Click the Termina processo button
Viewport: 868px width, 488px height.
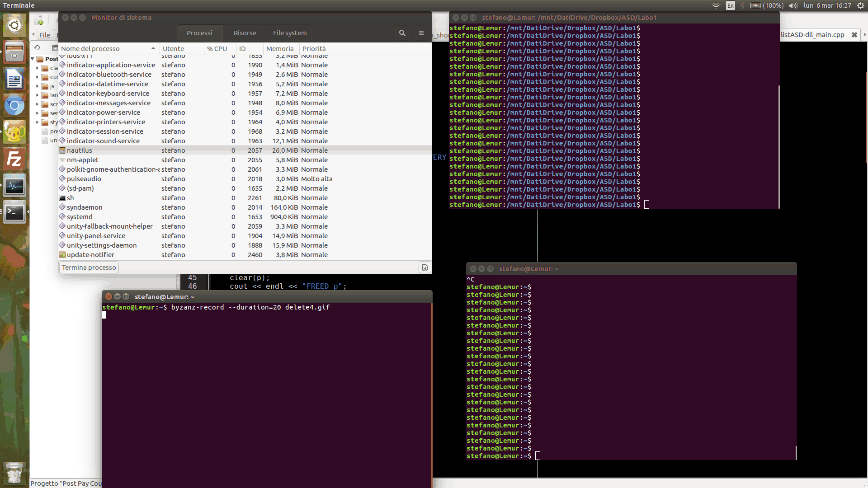coord(88,267)
